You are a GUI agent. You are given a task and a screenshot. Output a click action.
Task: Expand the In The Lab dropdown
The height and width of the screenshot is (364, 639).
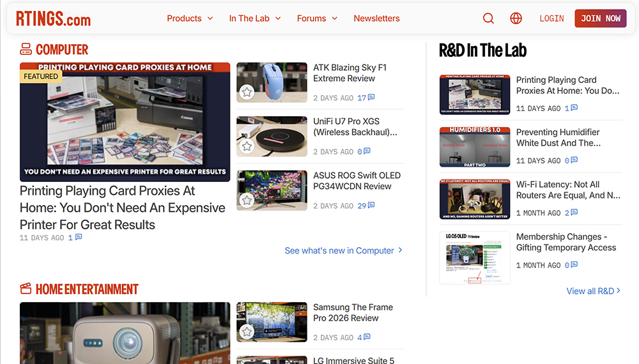[x=255, y=19]
